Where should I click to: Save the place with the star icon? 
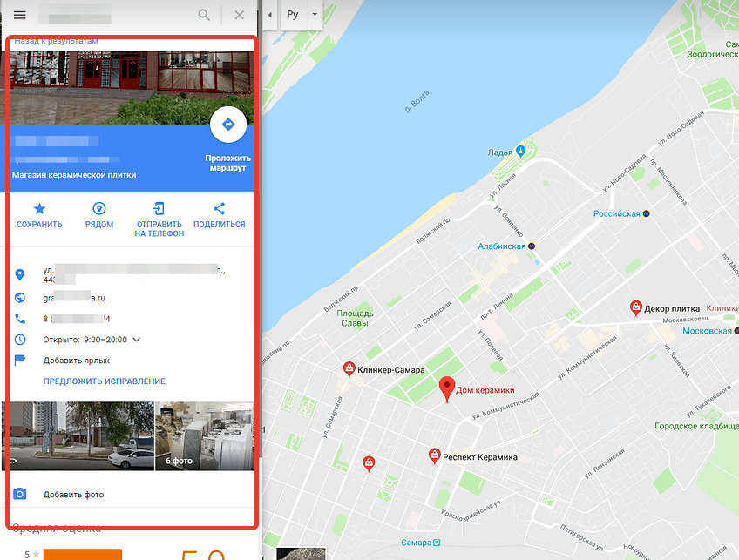39,215
